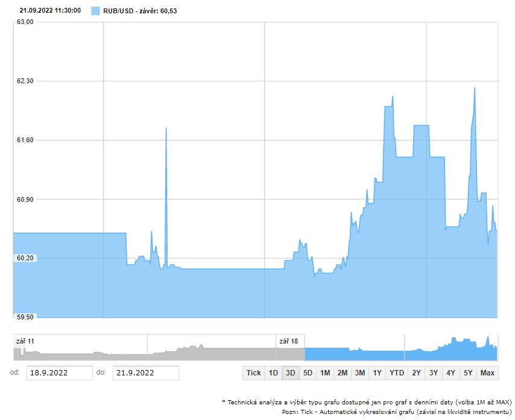Click the zář 18 marker in navigator
515x420 pixels.
288,341
